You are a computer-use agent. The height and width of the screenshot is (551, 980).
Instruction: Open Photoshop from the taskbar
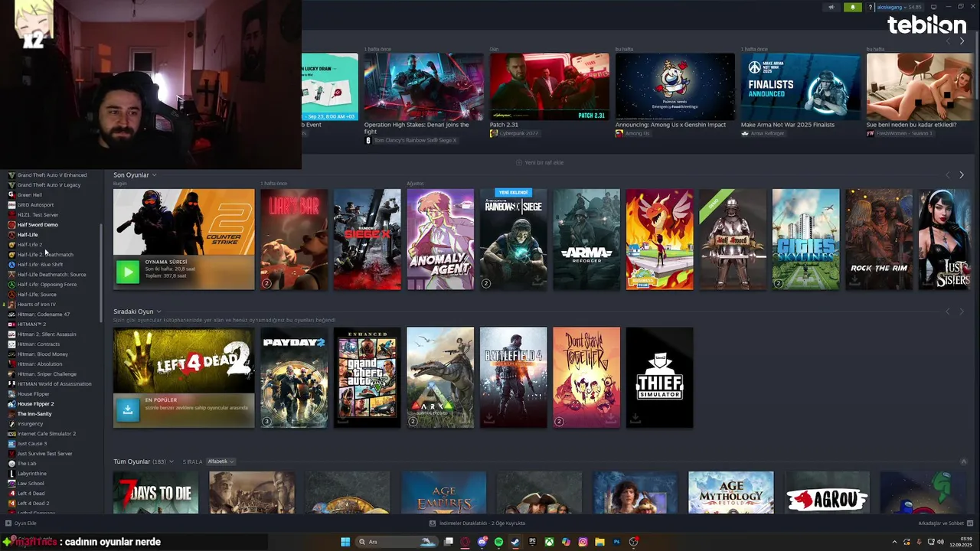point(616,542)
